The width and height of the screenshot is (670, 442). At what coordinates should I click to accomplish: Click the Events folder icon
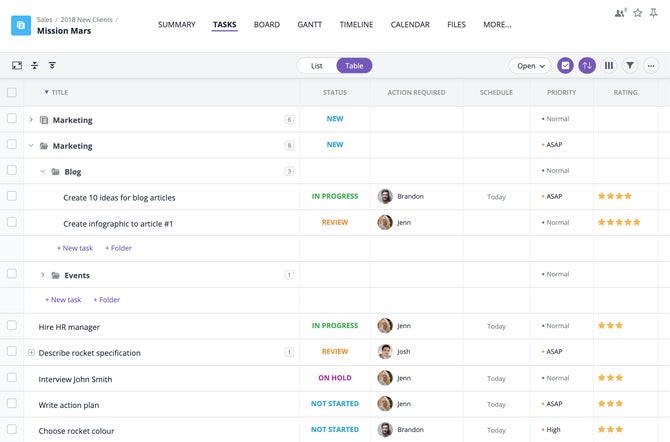56,275
